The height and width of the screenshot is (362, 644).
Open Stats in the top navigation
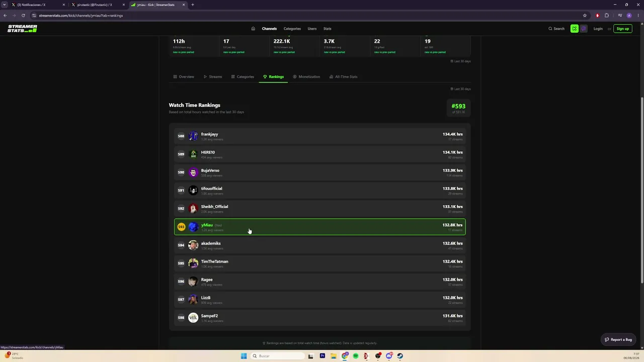327,29
